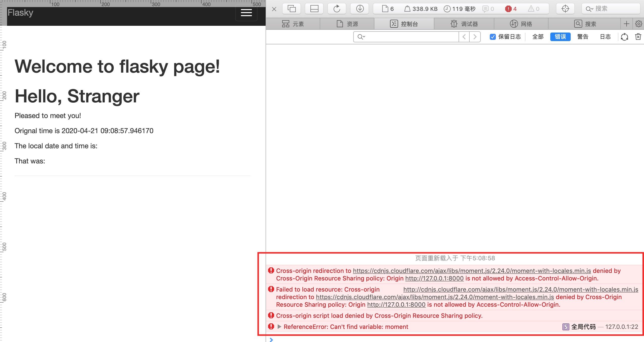Open console filter search options dropdown
644x342 pixels.
[361, 37]
